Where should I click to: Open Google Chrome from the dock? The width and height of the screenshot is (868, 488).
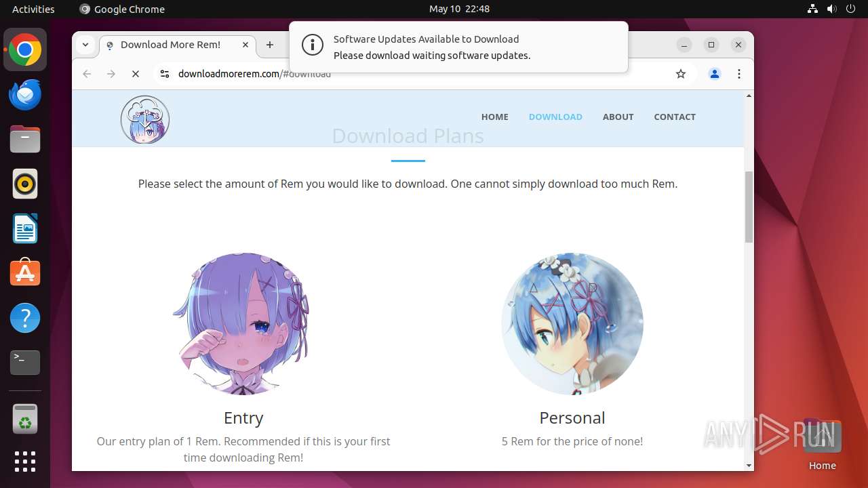click(25, 50)
